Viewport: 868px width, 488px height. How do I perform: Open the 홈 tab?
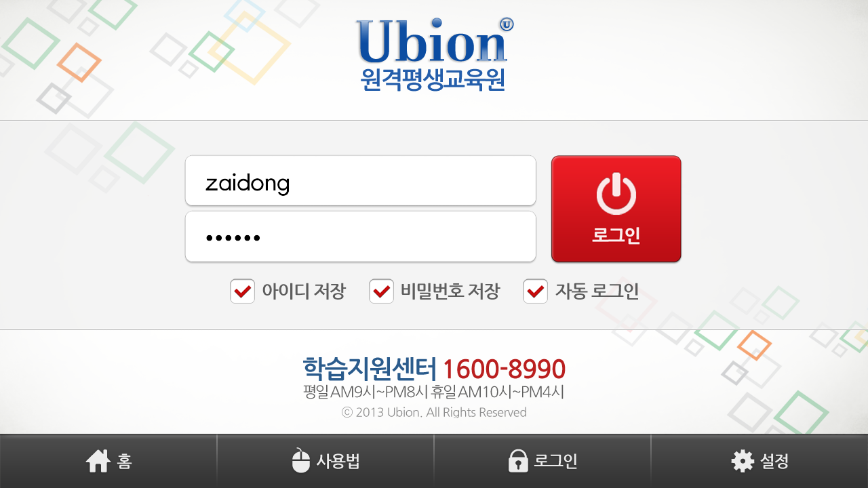[x=108, y=462]
